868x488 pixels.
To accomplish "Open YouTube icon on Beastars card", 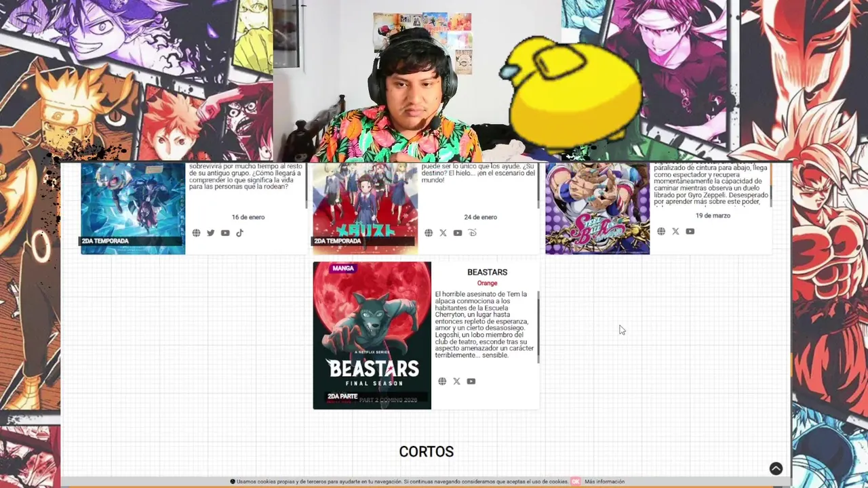I will coord(471,382).
